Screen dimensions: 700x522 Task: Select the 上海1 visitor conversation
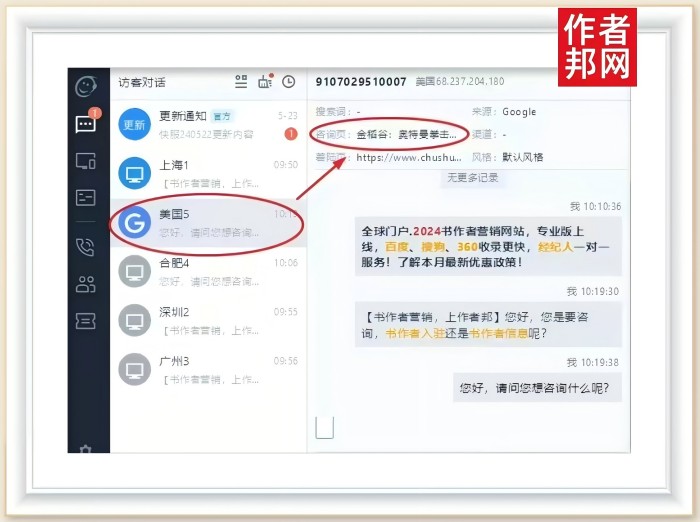coord(207,173)
